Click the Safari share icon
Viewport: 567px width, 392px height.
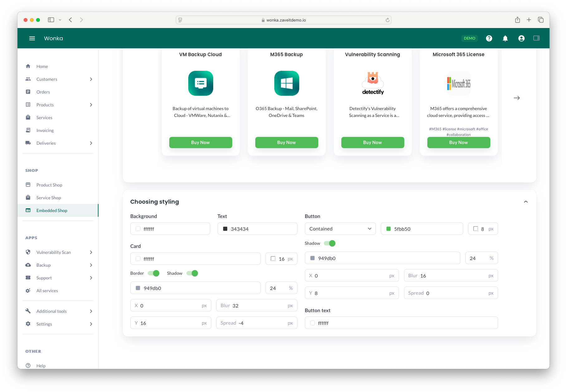click(x=517, y=20)
